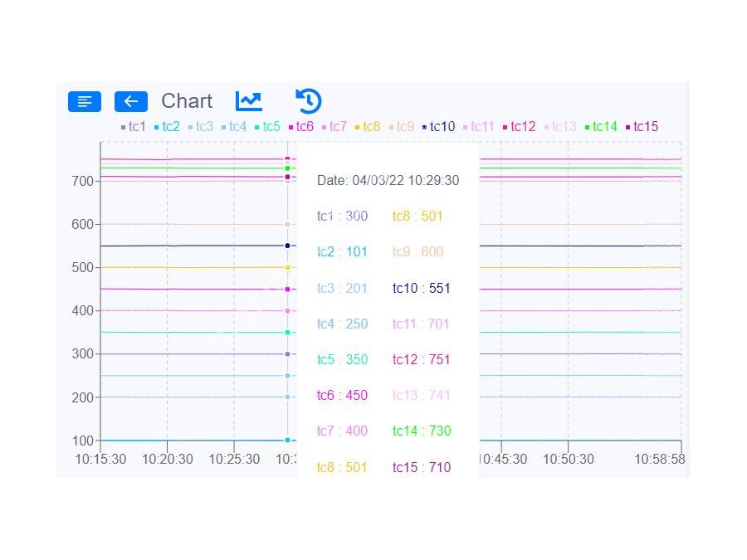747x560 pixels.
Task: Toggle tc4 series in legend
Action: [234, 127]
